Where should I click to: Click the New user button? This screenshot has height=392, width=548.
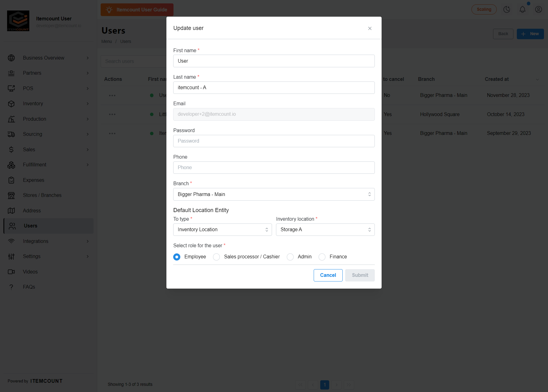[x=530, y=34]
